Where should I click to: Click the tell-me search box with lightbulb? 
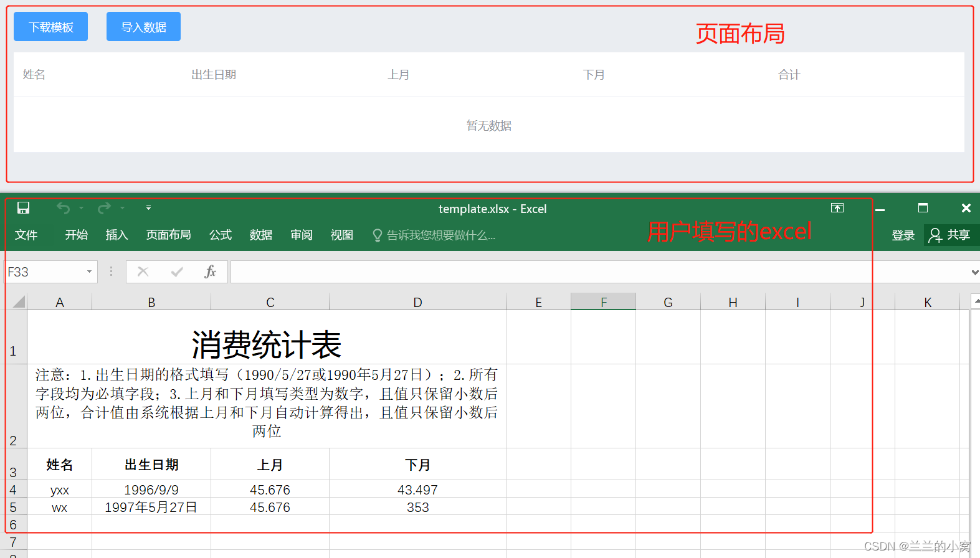click(x=434, y=235)
